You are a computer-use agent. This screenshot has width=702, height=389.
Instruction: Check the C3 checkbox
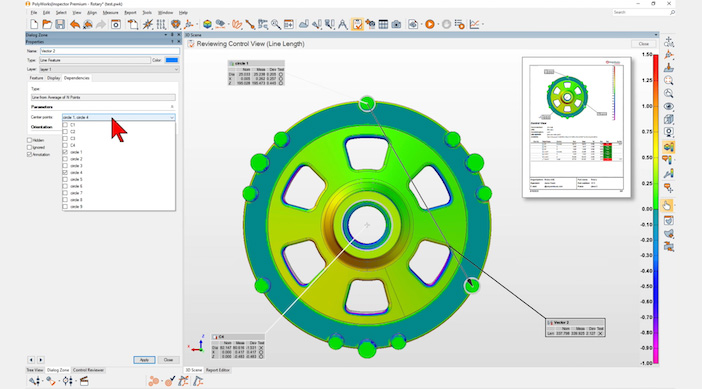pyautogui.click(x=65, y=138)
